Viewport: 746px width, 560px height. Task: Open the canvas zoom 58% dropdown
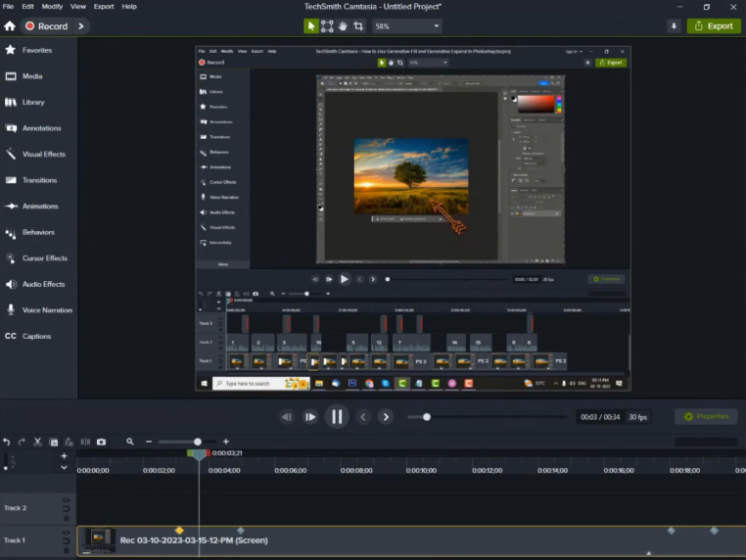click(406, 26)
